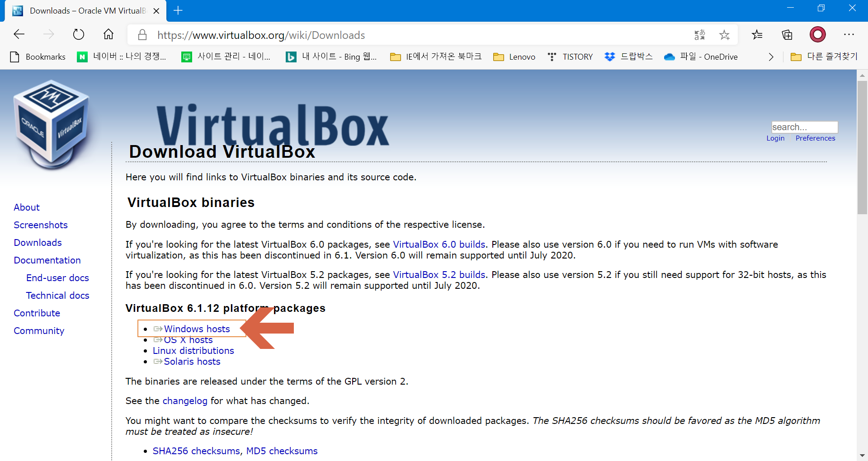Click the VirtualBox cube logo
The width and height of the screenshot is (868, 461).
pyautogui.click(x=52, y=124)
